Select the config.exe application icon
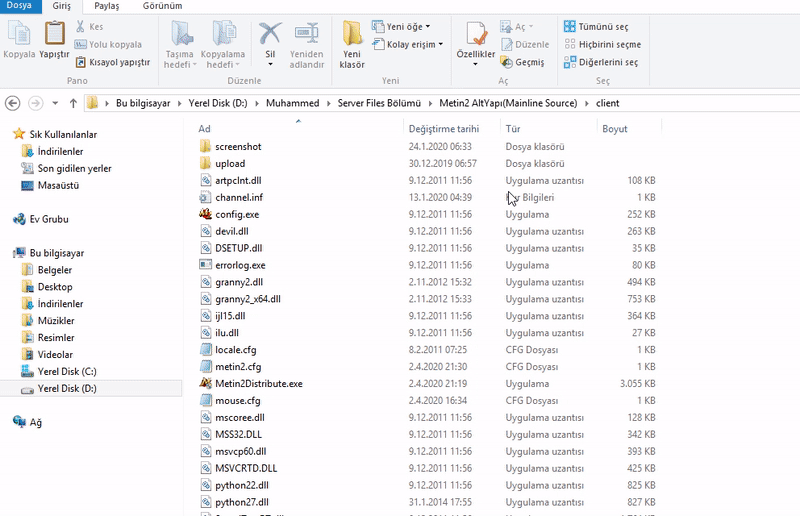 (205, 214)
